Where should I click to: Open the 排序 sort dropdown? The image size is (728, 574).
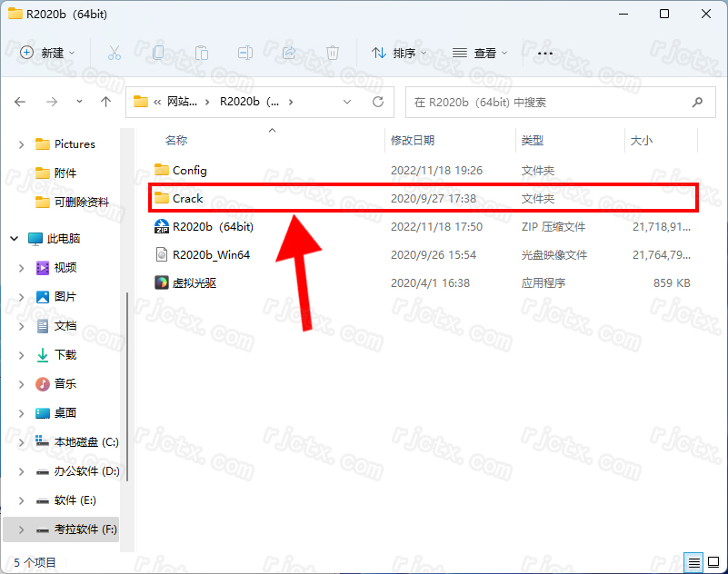coord(394,54)
